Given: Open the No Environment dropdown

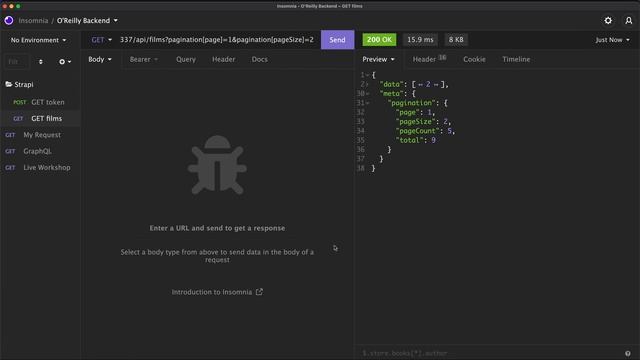Looking at the screenshot, I should [38, 40].
